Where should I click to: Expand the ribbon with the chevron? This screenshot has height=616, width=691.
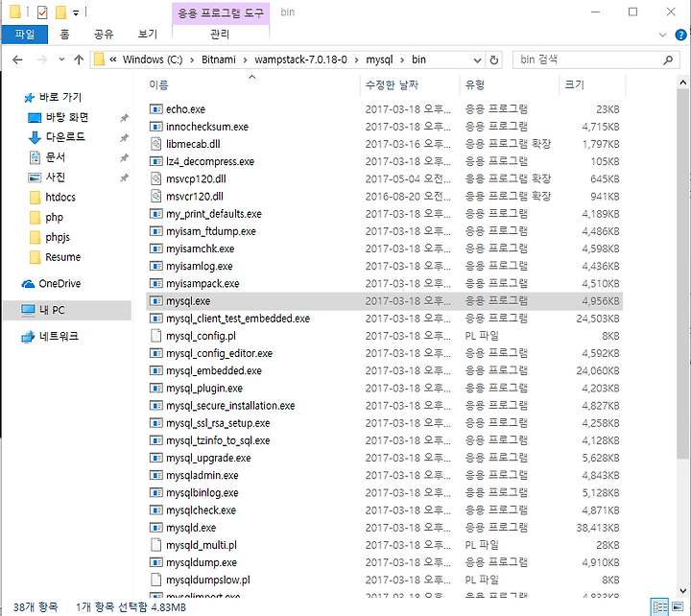(x=662, y=35)
